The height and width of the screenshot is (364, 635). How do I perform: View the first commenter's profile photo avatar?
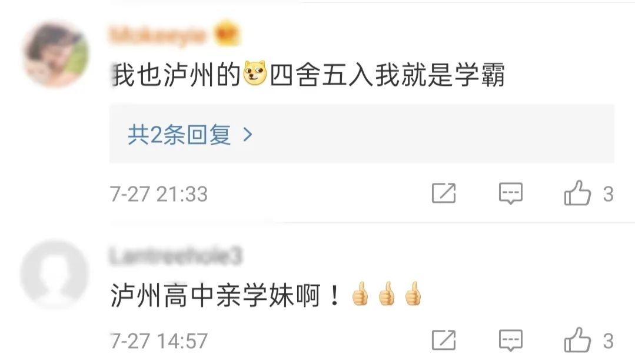point(56,54)
